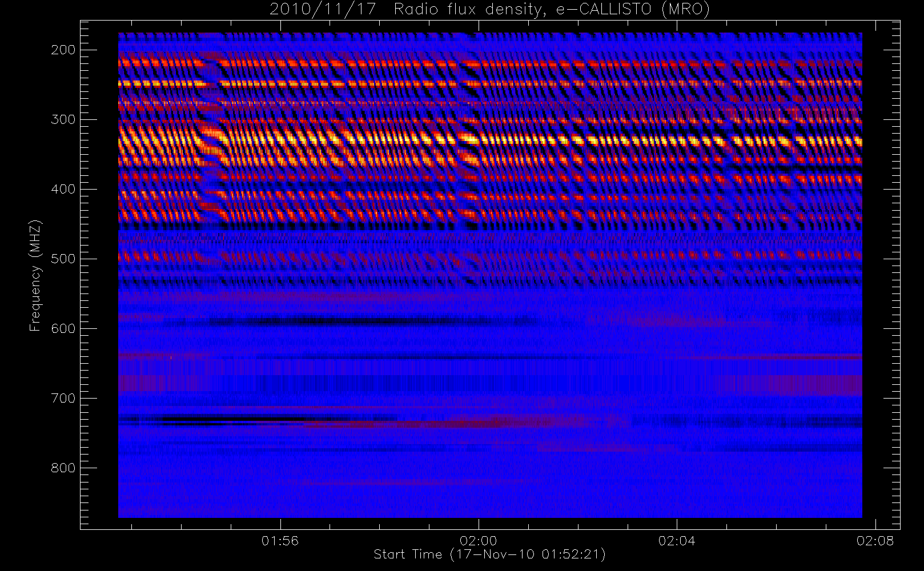Click the 500 frequency tick label

coord(63,259)
